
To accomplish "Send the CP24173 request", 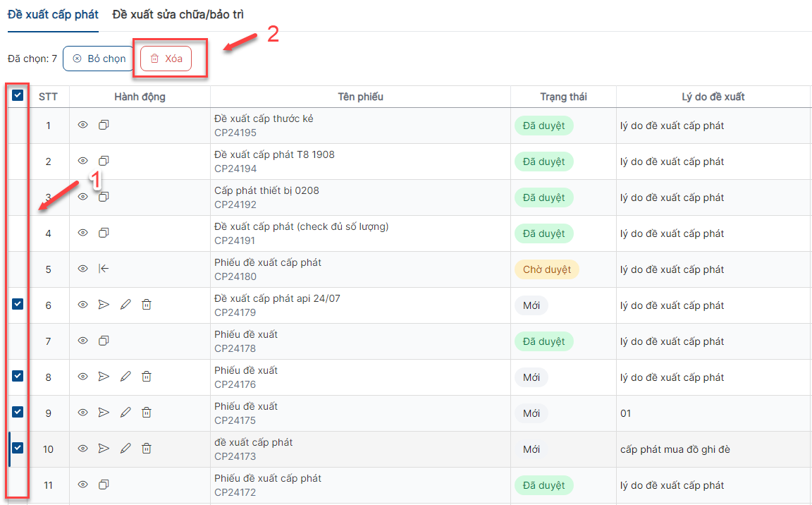I will point(104,448).
